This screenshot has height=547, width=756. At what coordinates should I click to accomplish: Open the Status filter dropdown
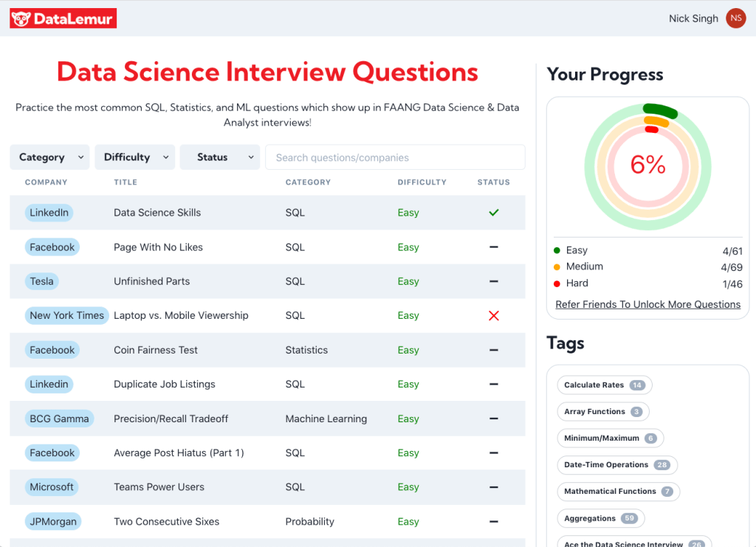coord(220,157)
